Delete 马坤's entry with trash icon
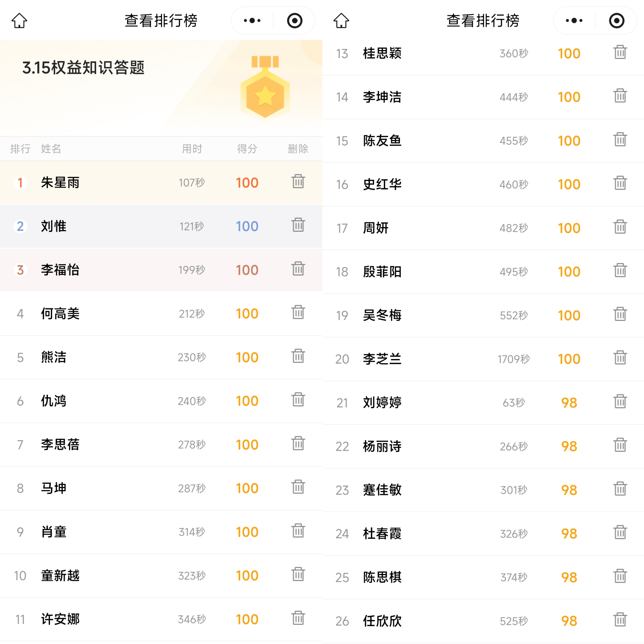Image resolution: width=644 pixels, height=644 pixels. click(x=298, y=487)
